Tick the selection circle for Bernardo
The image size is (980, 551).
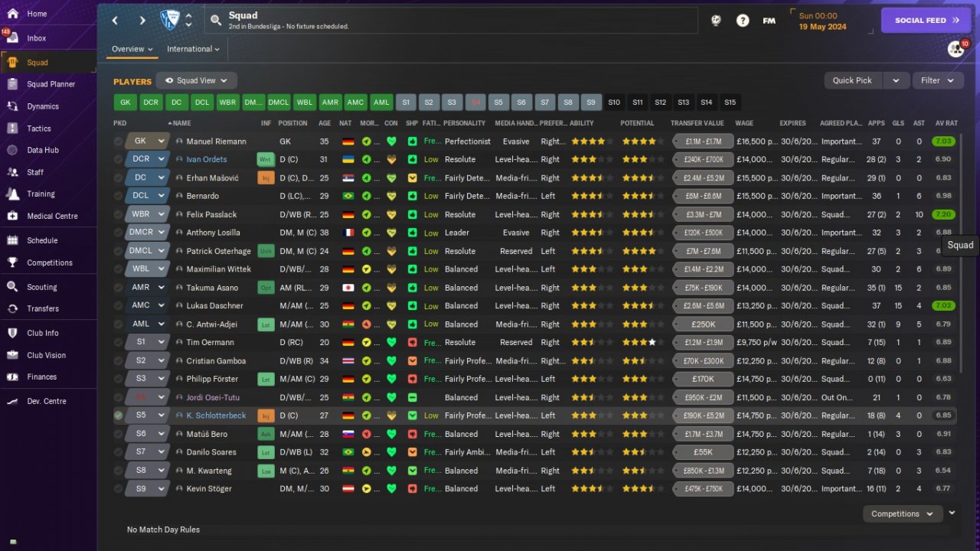(x=118, y=197)
